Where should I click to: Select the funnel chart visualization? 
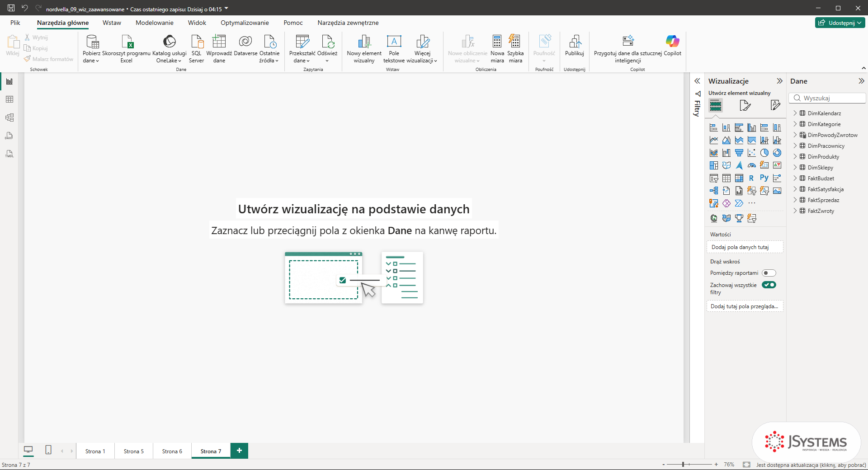tap(739, 153)
